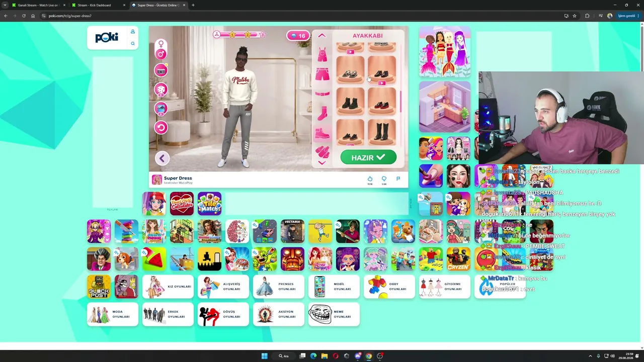Viewport: 644px width, 362px height.
Task: Select the socks clothing category
Action: click(322, 113)
